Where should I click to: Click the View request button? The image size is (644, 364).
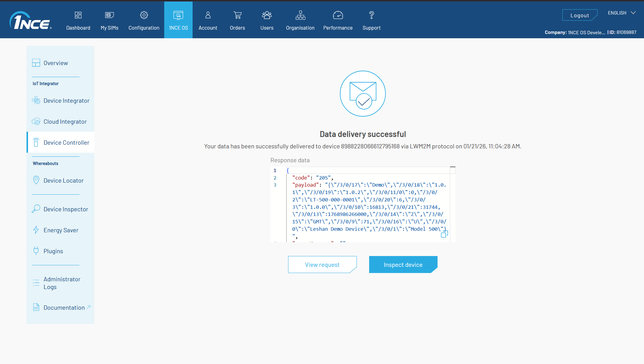point(322,265)
